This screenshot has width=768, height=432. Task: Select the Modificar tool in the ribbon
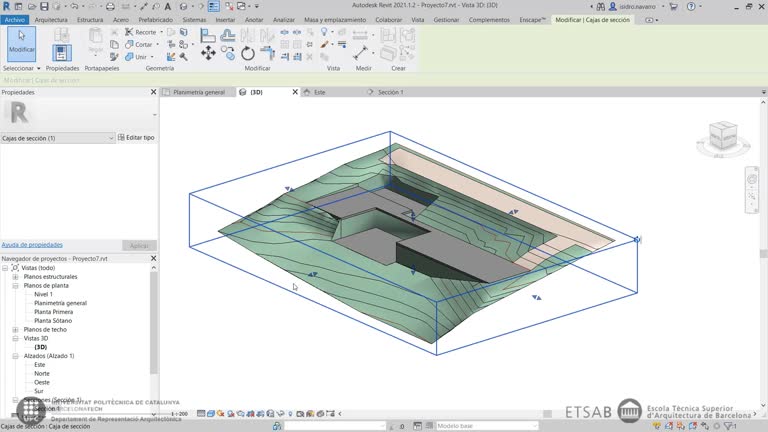click(x=21, y=43)
